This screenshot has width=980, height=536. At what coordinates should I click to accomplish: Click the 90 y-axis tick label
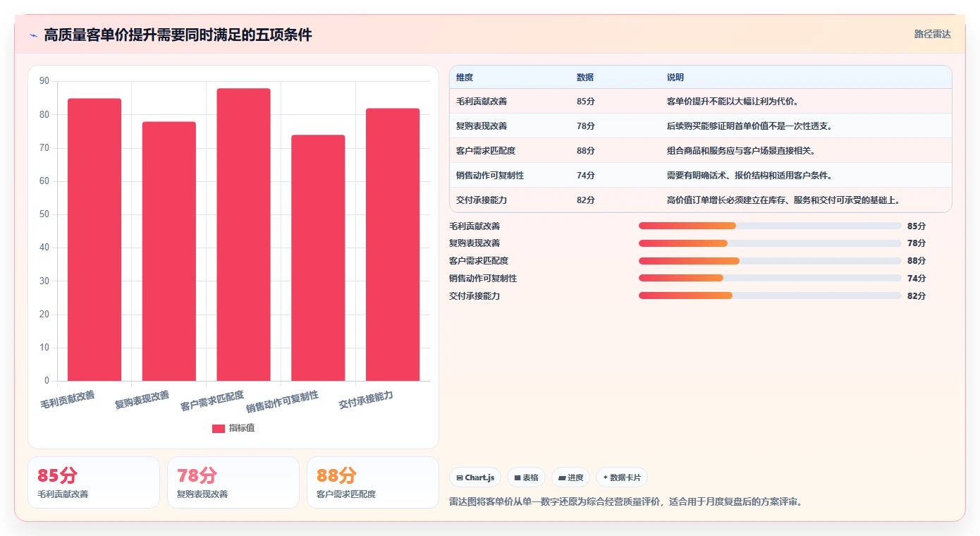pos(44,81)
